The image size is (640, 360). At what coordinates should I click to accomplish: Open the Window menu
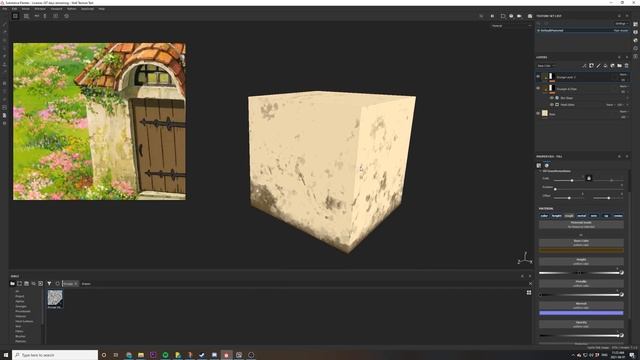pos(40,9)
